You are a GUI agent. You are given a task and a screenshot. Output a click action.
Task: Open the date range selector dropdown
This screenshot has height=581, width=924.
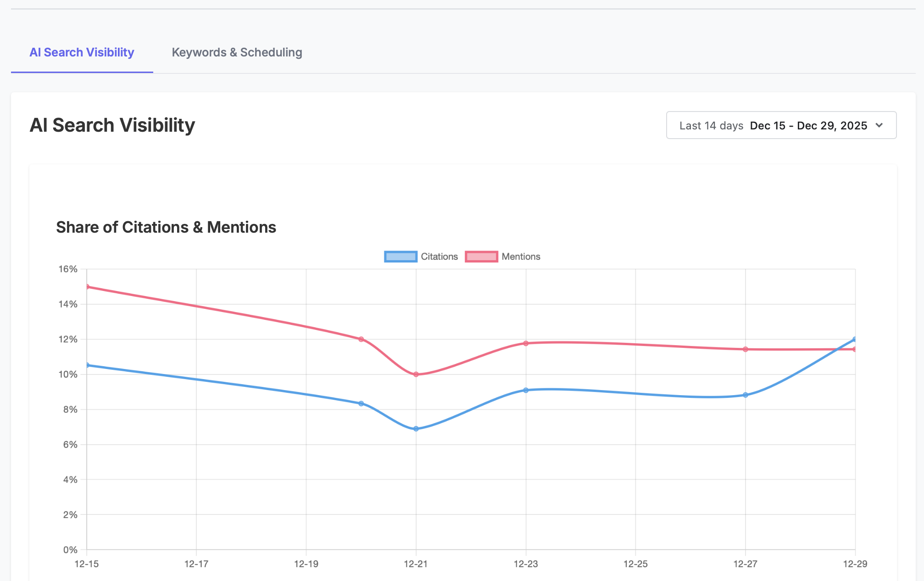781,125
